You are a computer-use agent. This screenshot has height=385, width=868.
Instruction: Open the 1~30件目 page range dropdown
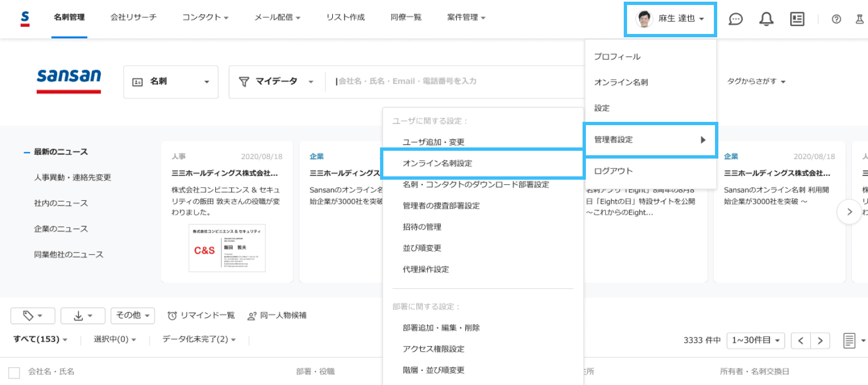coord(756,340)
